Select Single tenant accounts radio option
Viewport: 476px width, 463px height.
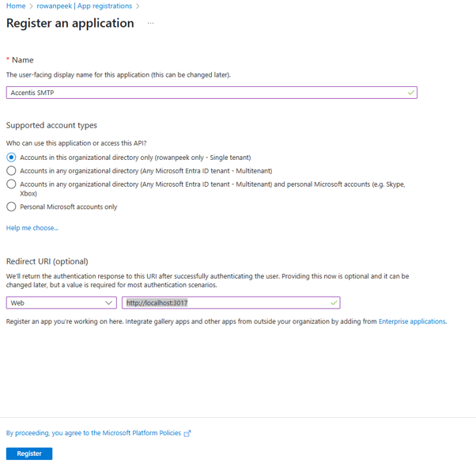point(11,157)
